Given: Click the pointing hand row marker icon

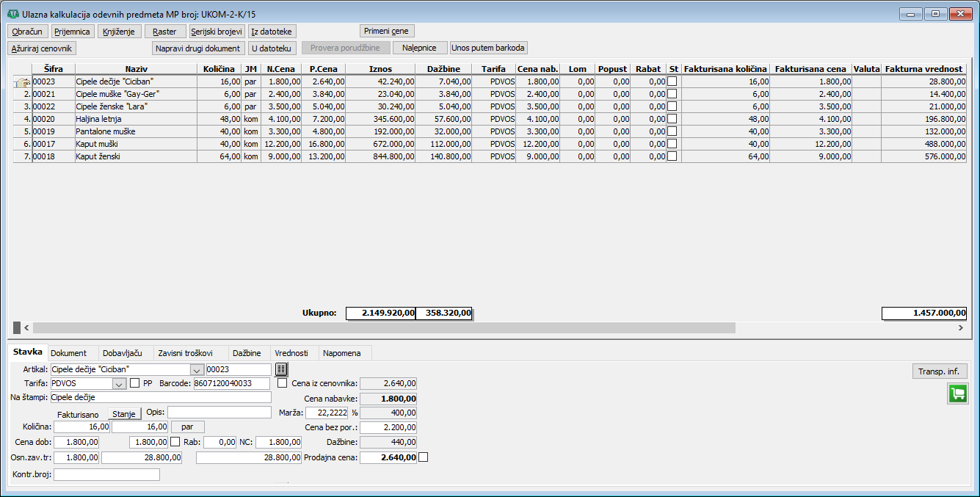Looking at the screenshot, I should click(x=21, y=82).
